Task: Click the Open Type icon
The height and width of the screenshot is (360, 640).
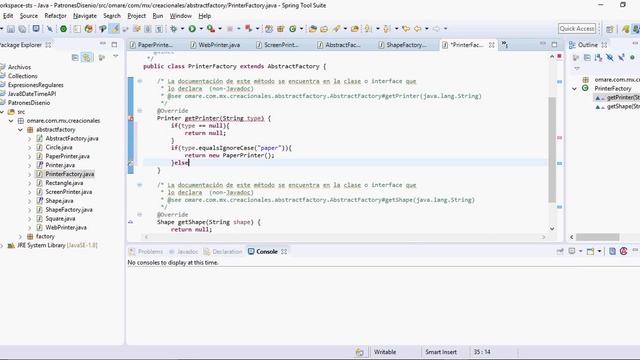Action: coord(313,29)
